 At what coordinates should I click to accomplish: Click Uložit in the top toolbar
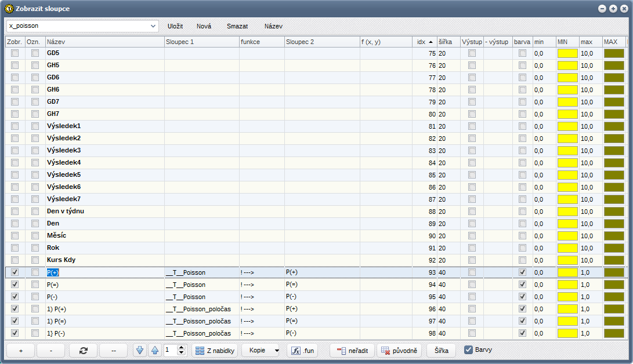(x=175, y=26)
